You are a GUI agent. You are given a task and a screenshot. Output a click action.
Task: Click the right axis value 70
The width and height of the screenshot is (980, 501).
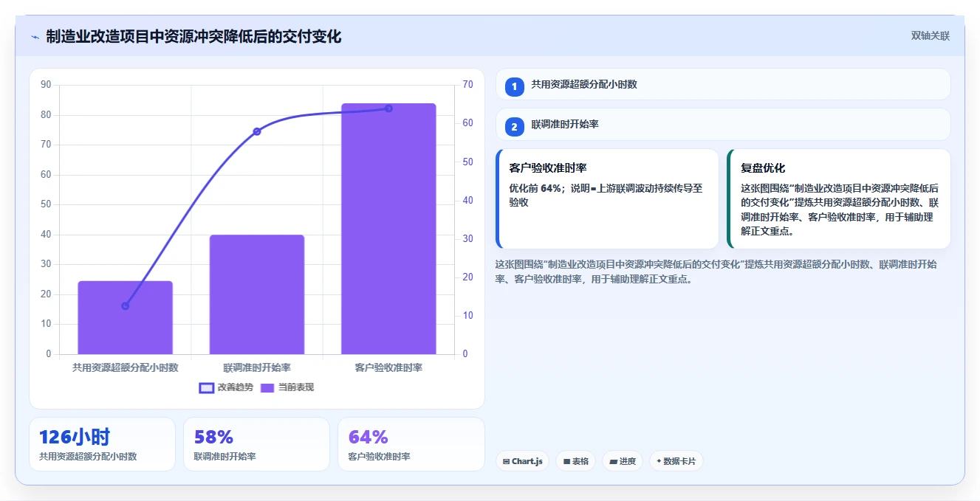pyautogui.click(x=468, y=85)
